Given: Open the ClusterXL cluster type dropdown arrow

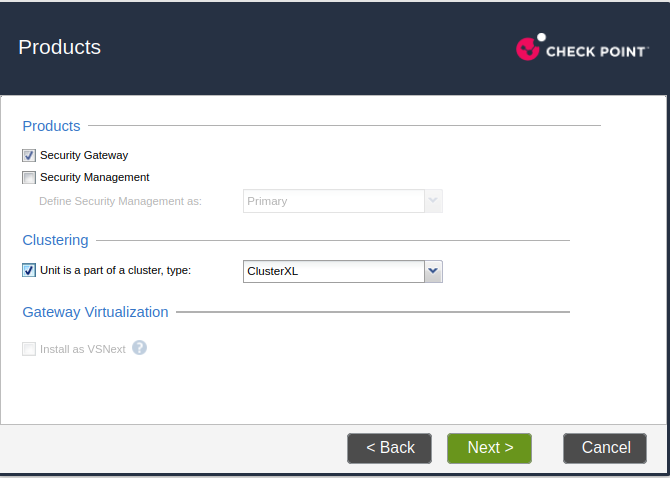Looking at the screenshot, I should [433, 271].
